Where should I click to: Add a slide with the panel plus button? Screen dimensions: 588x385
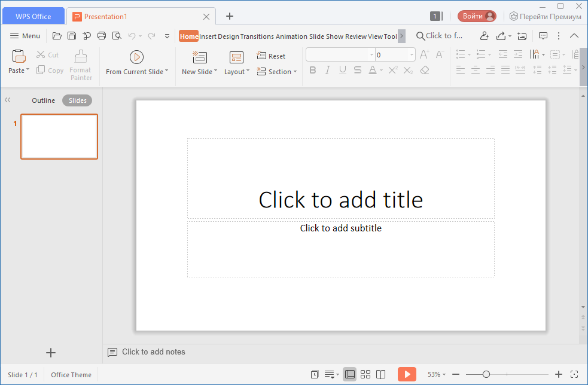51,353
